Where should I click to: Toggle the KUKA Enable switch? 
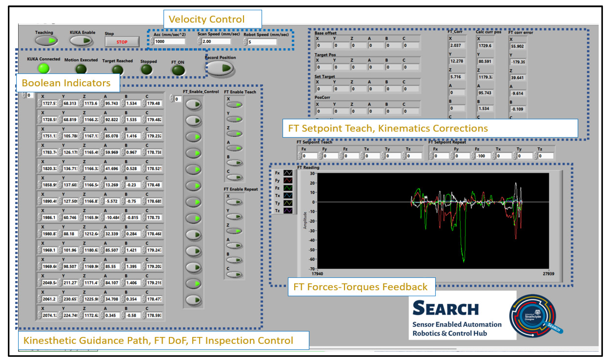tap(81, 40)
